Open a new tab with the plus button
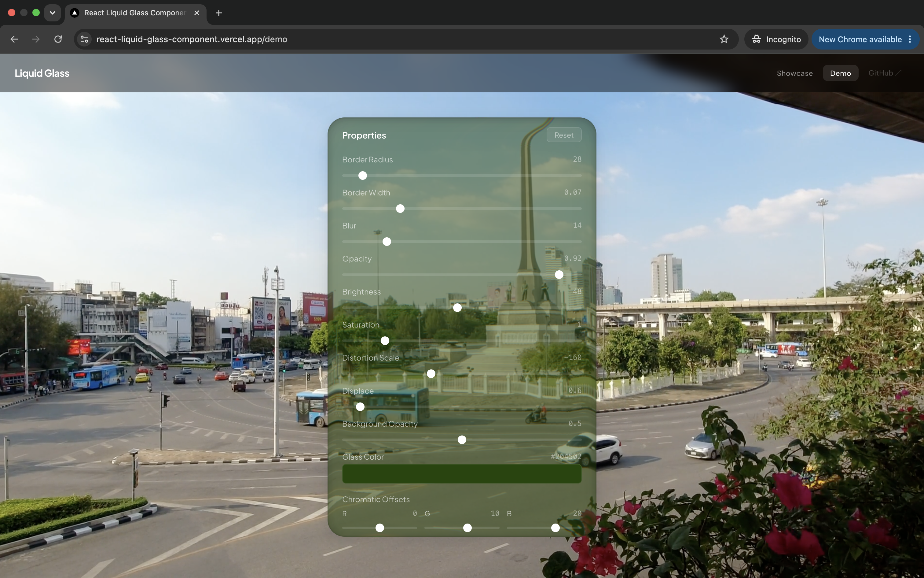924x578 pixels. point(219,13)
